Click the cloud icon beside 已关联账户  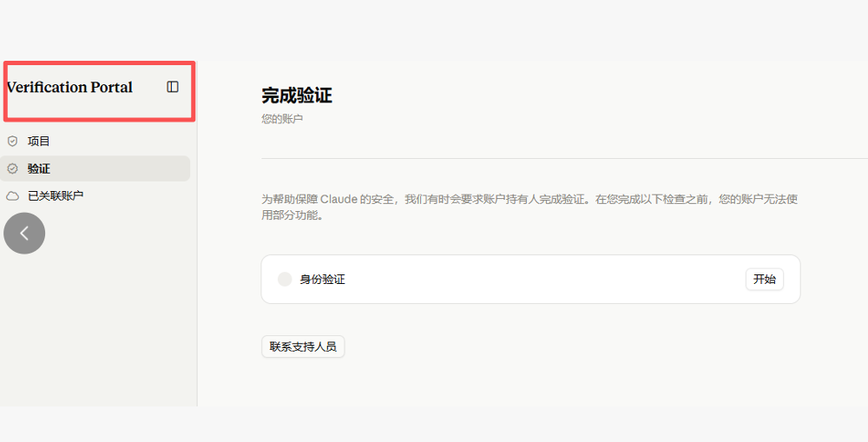[12, 195]
